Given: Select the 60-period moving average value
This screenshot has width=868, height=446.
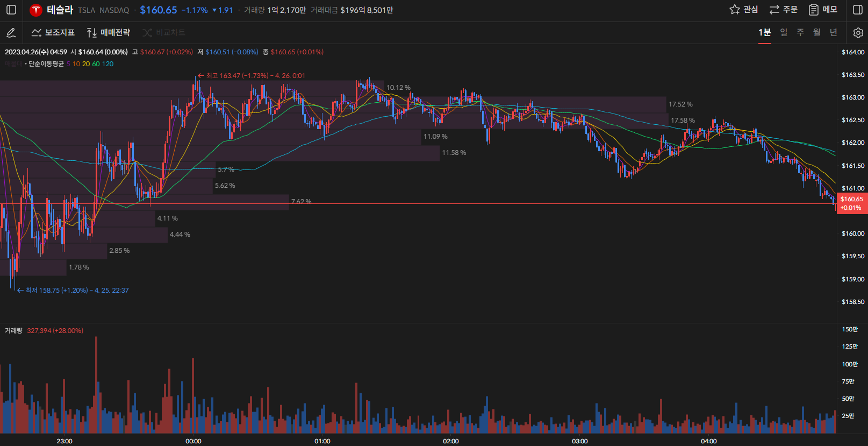Looking at the screenshot, I should point(96,64).
